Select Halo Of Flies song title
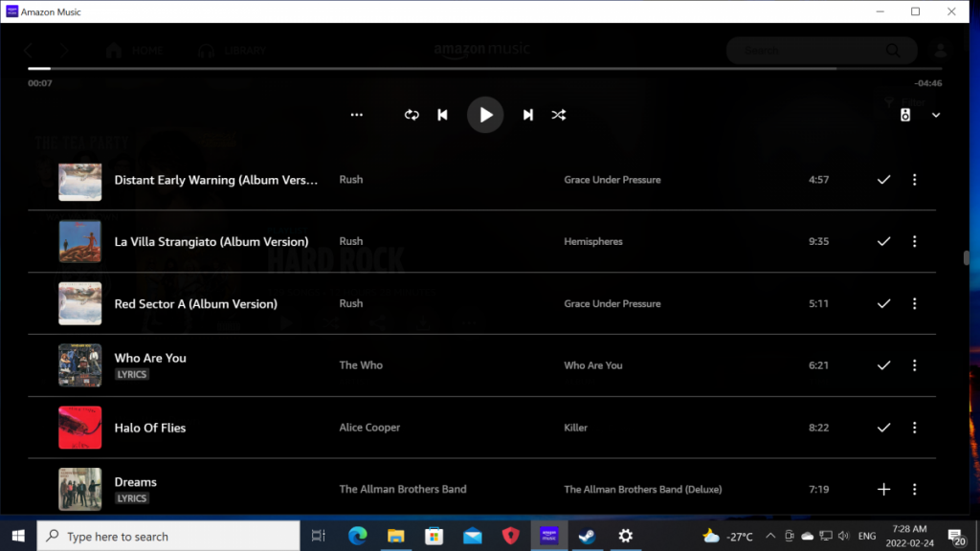The image size is (980, 551). tap(150, 428)
